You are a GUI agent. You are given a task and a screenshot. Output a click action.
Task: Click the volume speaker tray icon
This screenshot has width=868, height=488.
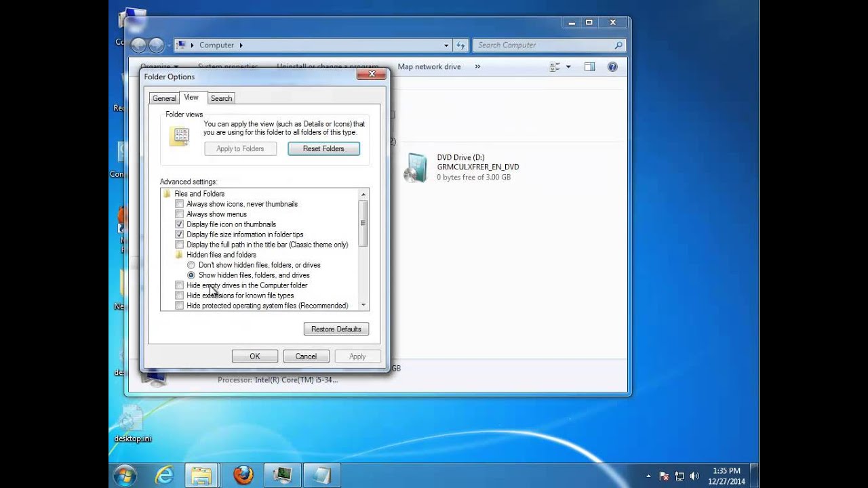pyautogui.click(x=694, y=476)
